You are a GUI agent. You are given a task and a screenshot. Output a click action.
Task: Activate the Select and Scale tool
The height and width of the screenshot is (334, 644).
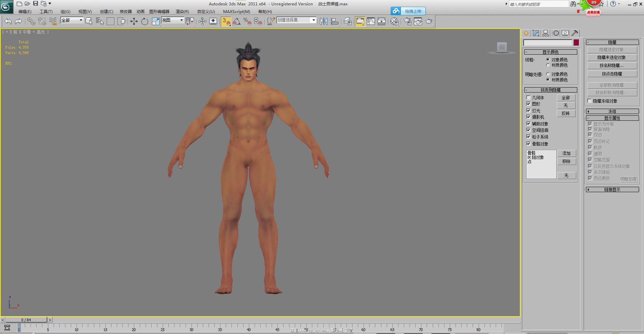[x=156, y=21]
